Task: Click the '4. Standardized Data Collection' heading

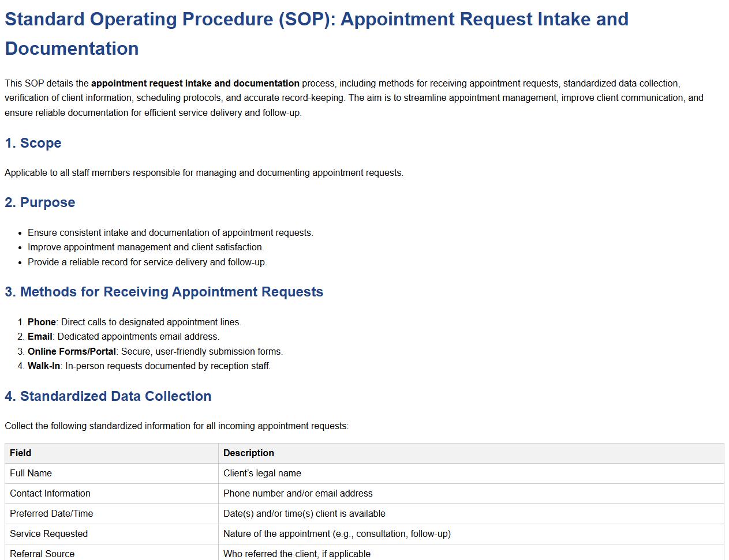Action: point(108,396)
